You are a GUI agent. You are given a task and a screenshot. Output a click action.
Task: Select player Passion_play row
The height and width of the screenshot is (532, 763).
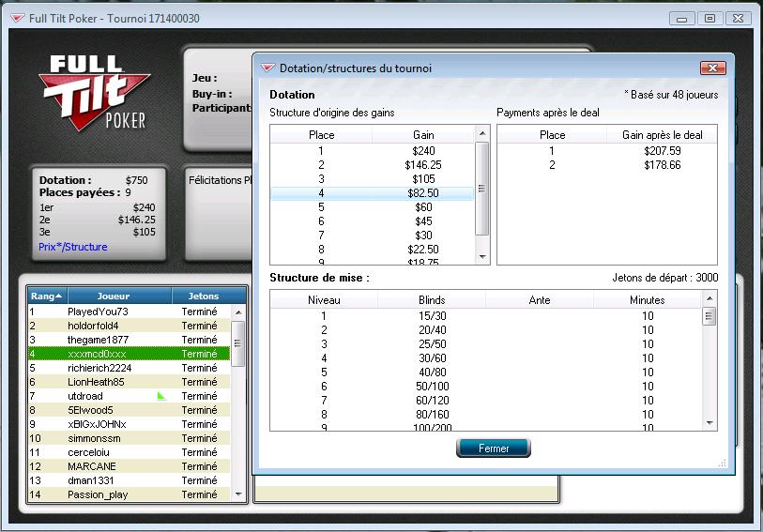[x=129, y=495]
